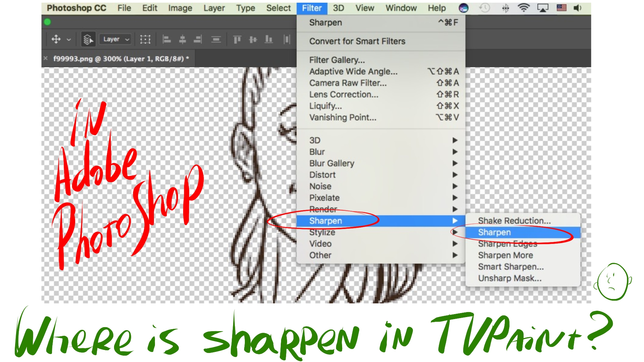Expand the Blur Gallery submenu
The height and width of the screenshot is (362, 644).
pos(381,163)
